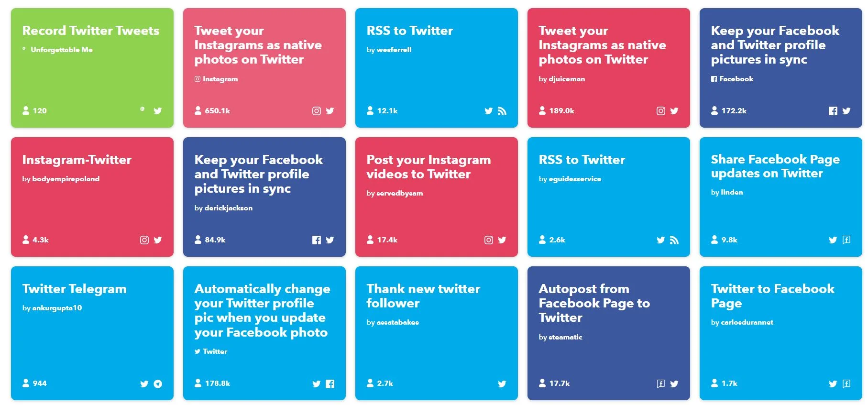Screen dimensions: 868x405
Task: Open Autopost from Facebook Page to Twitter
Action: [594, 303]
